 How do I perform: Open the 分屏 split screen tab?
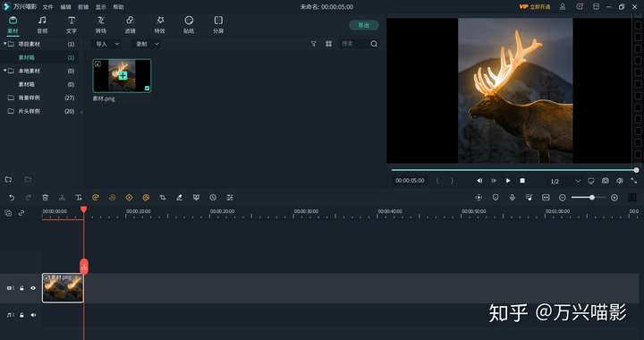(218, 25)
